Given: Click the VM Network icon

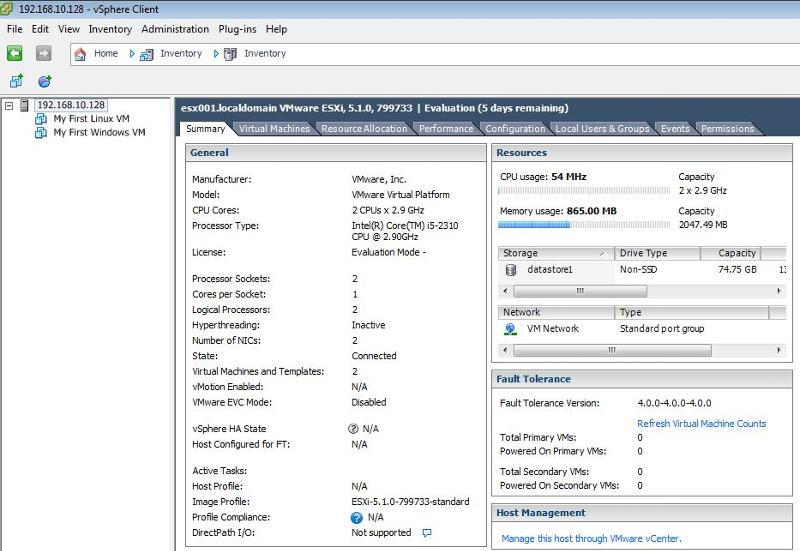Looking at the screenshot, I should click(510, 329).
